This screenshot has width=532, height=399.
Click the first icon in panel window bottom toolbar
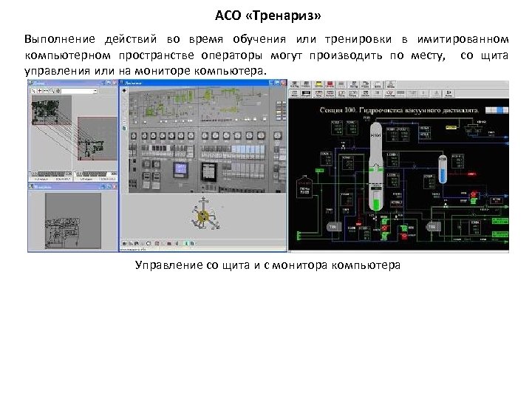click(125, 244)
